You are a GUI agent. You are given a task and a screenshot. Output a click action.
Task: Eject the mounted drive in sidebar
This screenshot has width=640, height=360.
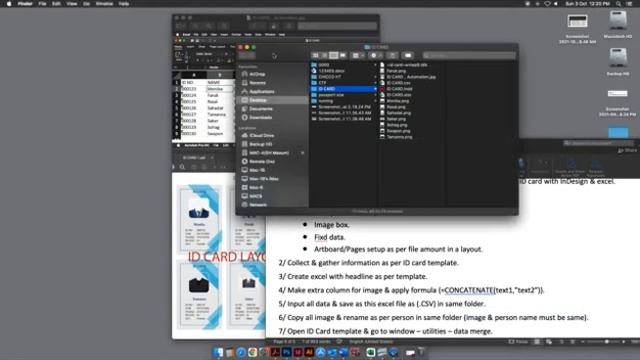(302, 153)
